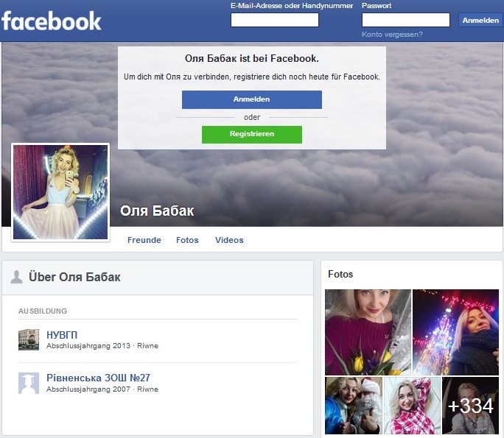The height and width of the screenshot is (438, 504).
Task: Open the Konto vergessen? link
Action: point(392,35)
